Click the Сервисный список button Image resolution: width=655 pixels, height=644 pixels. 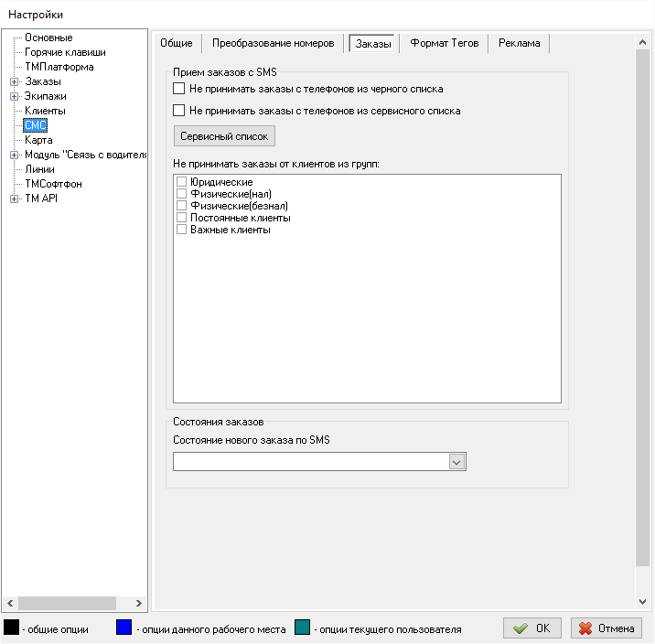(224, 135)
